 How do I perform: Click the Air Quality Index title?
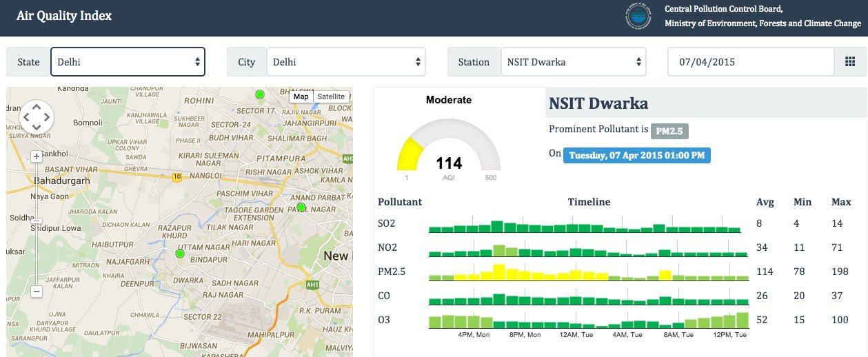tap(64, 15)
